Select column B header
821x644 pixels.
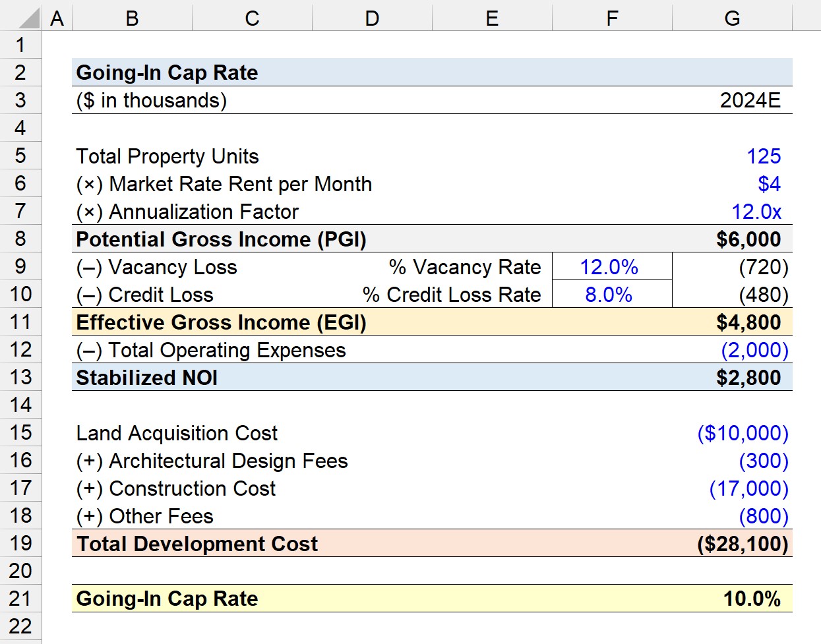(132, 18)
